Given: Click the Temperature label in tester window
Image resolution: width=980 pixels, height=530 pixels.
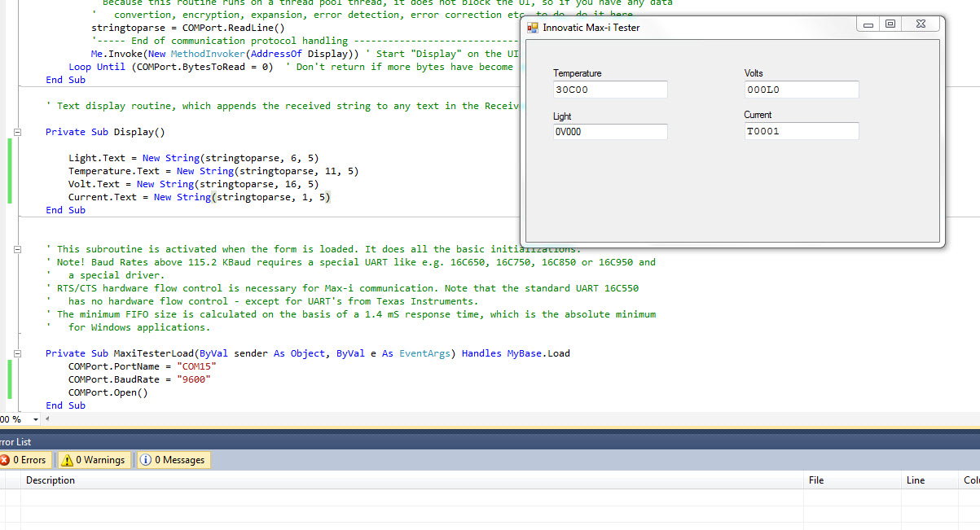Looking at the screenshot, I should tap(578, 73).
